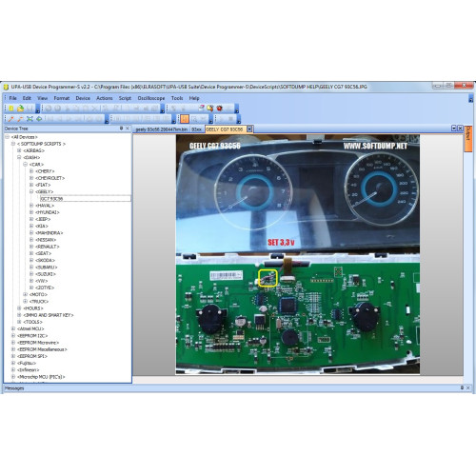Click the Output side panel tab

(x=468, y=139)
